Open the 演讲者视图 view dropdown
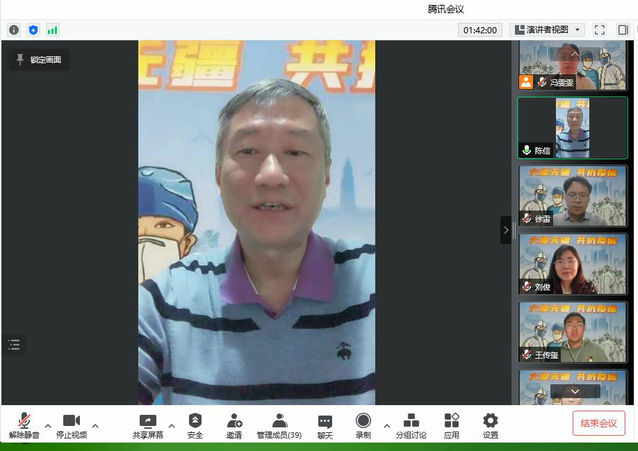 (x=547, y=30)
